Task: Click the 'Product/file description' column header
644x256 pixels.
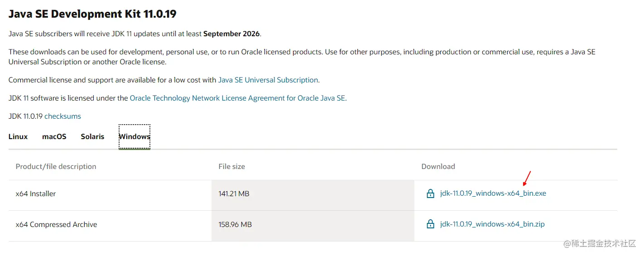Action: pos(56,166)
